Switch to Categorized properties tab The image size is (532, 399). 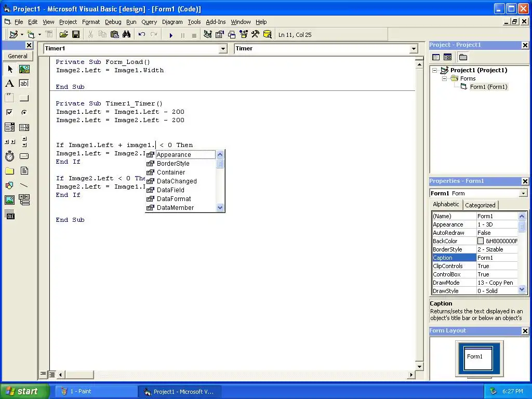click(480, 205)
